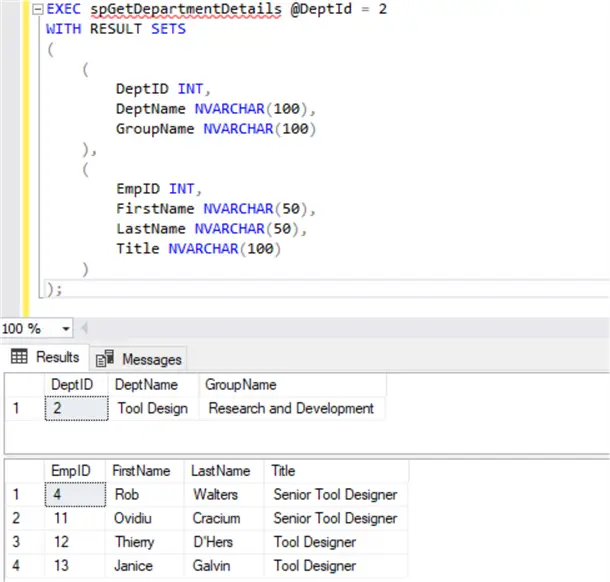The width and height of the screenshot is (610, 582).
Task: Select the Tool Design cell
Action: click(152, 408)
